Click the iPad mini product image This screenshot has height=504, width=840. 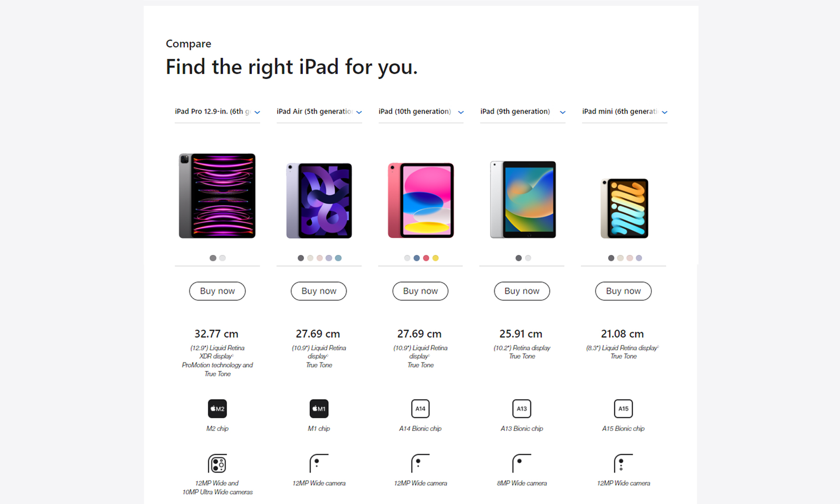624,209
